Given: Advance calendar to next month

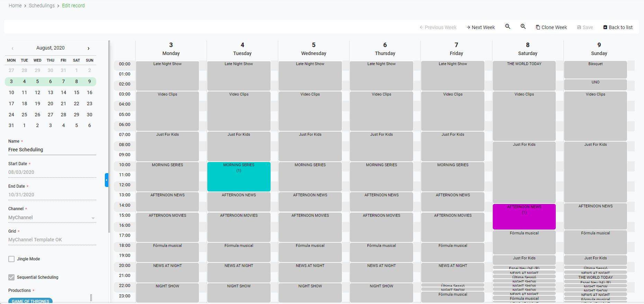Looking at the screenshot, I should click(x=89, y=48).
